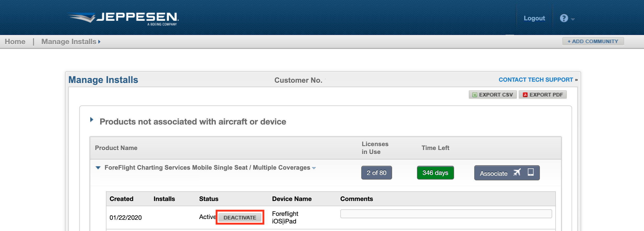The image size is (644, 231).
Task: Export the list as CSV
Action: pyautogui.click(x=493, y=95)
